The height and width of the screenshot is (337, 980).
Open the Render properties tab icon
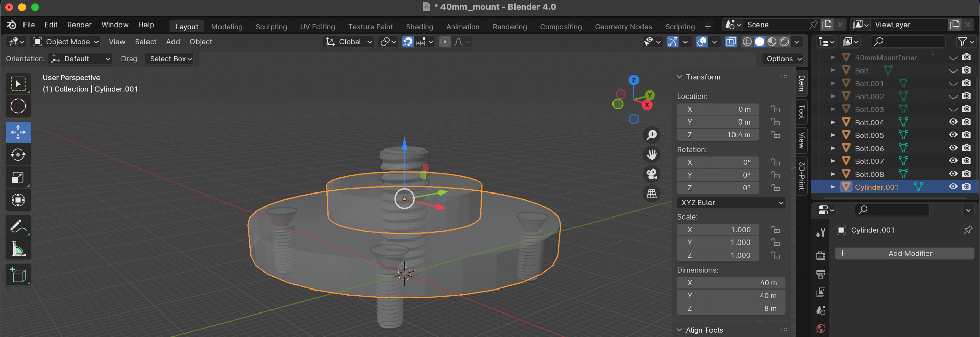(821, 255)
